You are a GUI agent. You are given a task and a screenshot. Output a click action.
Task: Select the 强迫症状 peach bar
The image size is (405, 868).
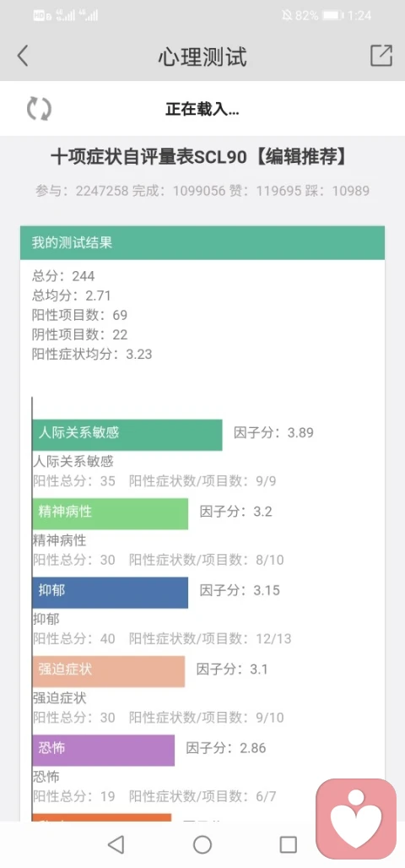click(109, 671)
